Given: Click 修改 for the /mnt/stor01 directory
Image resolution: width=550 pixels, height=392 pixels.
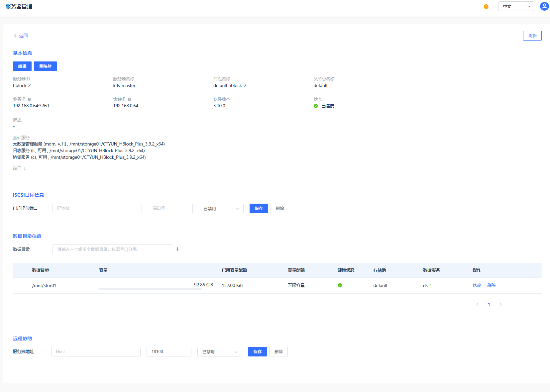Looking at the screenshot, I should 477,285.
